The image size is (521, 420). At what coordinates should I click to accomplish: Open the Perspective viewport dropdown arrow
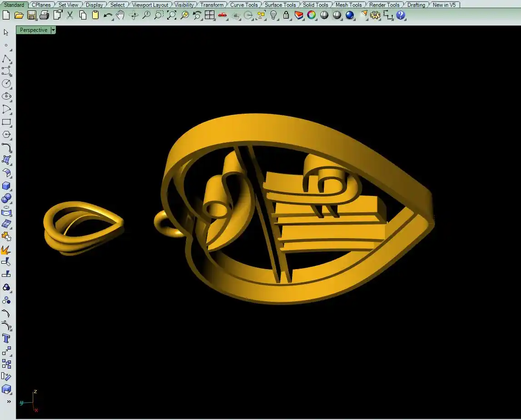[53, 30]
